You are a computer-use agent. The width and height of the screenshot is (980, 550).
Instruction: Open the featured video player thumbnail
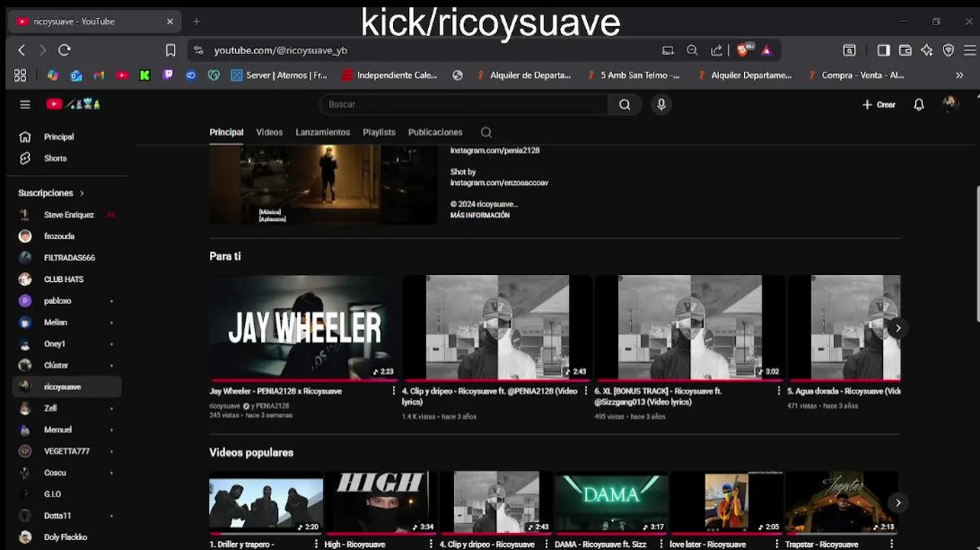point(324,185)
